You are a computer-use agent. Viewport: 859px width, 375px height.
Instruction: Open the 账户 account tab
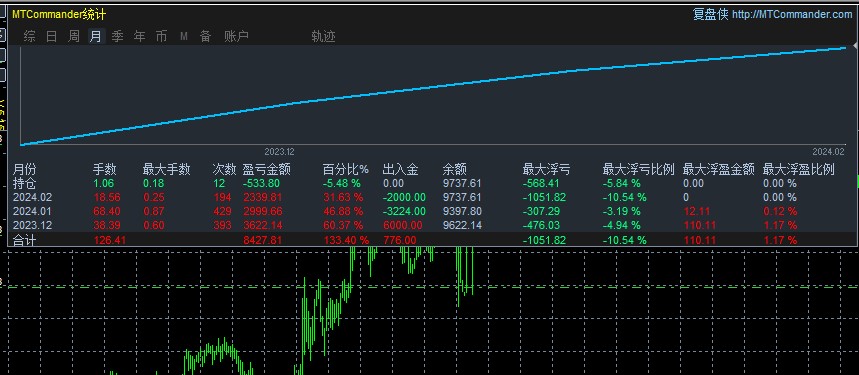click(x=237, y=37)
